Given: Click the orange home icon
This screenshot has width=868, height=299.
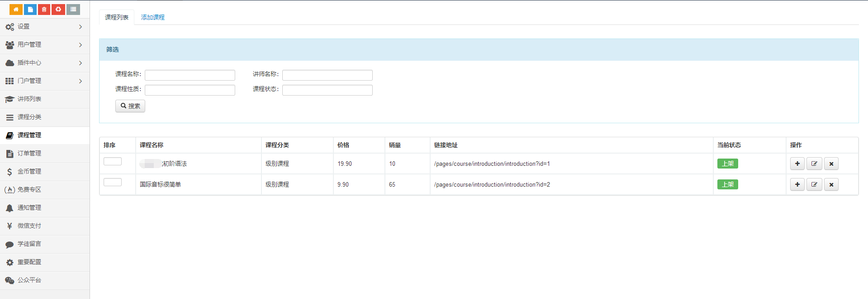Looking at the screenshot, I should [16, 9].
